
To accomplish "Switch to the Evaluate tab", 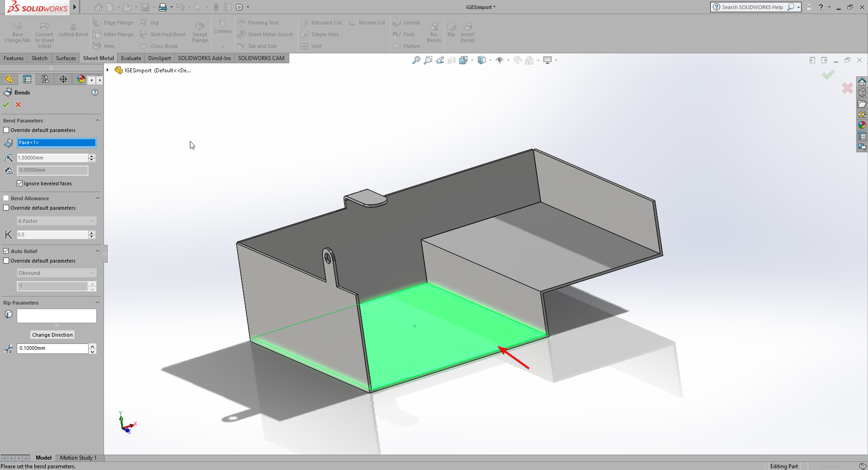I will (131, 58).
